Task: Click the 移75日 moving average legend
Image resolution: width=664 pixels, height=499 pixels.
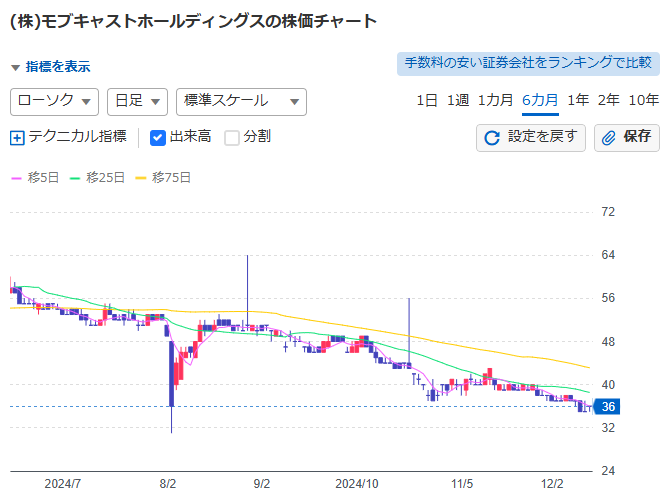Action: tap(163, 177)
